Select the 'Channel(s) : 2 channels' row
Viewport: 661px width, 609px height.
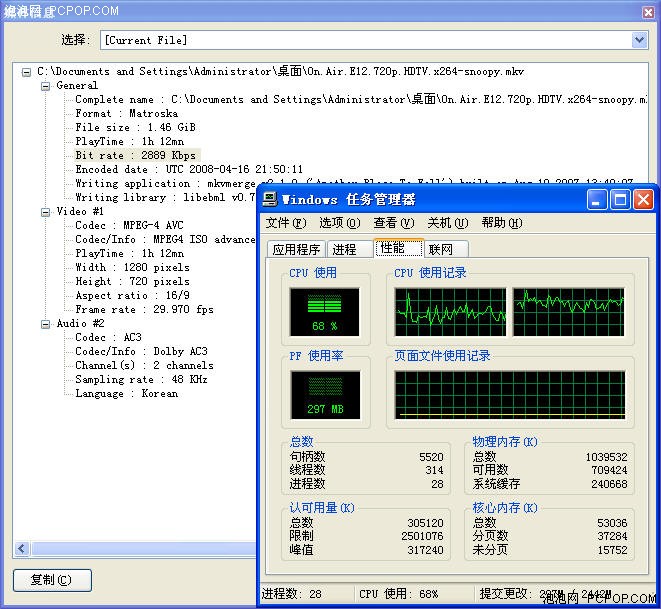144,365
